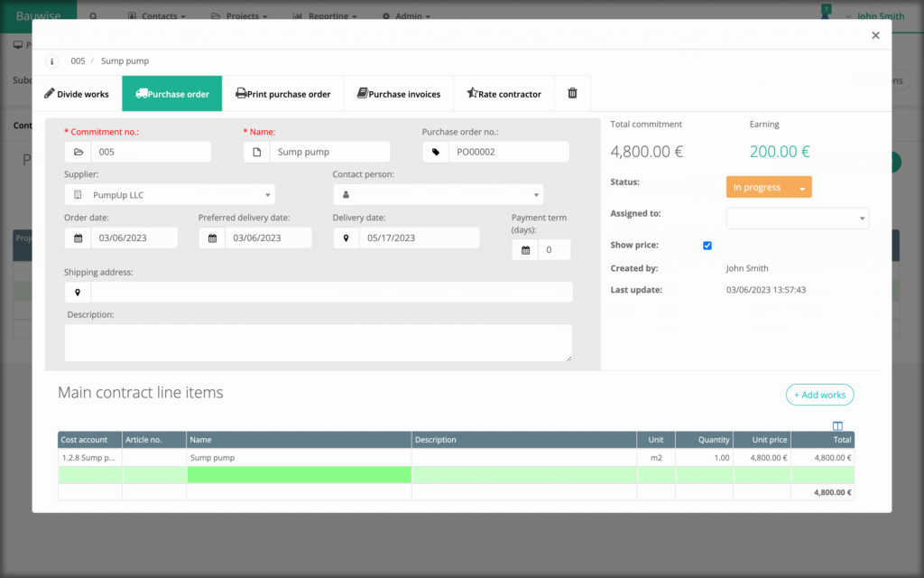Click the 1.00 quantity cell
Image resolution: width=924 pixels, height=578 pixels.
(704, 457)
